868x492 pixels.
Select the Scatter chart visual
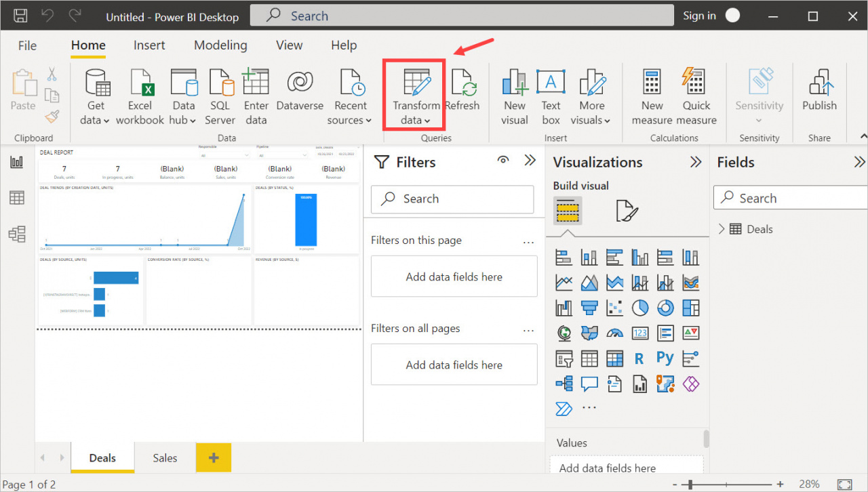tap(614, 308)
